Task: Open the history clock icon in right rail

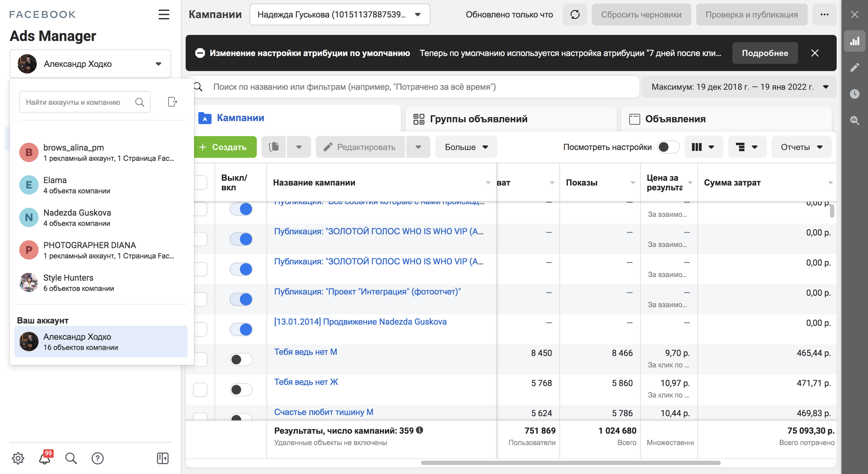Action: click(854, 94)
